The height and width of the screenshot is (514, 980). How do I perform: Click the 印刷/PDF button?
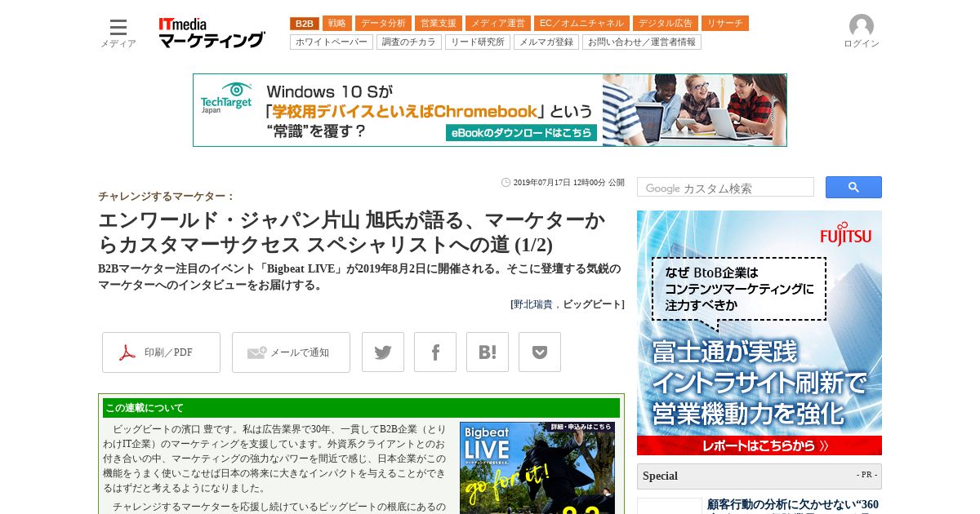(x=161, y=352)
